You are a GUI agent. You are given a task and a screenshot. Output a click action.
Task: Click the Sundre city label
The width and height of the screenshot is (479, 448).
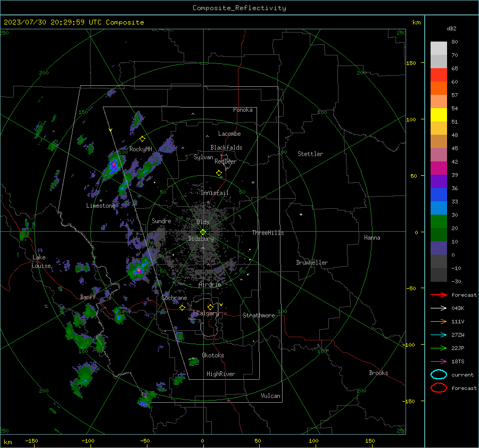(161, 221)
